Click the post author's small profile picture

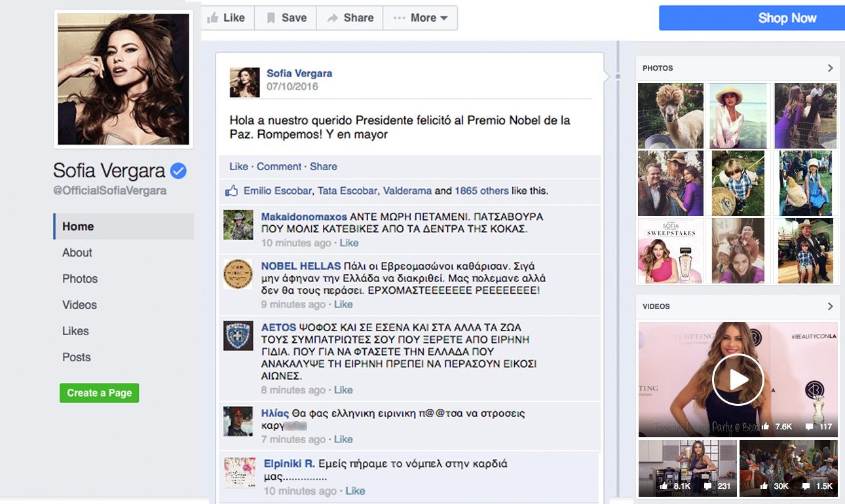pyautogui.click(x=244, y=82)
